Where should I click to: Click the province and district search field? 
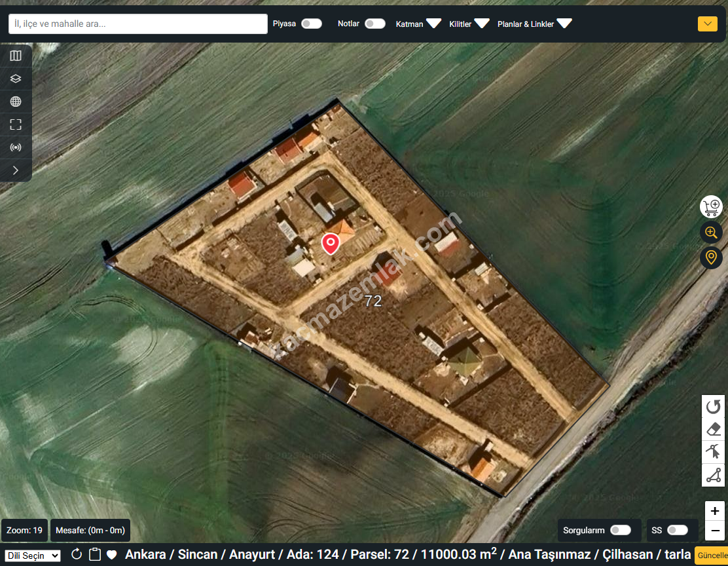tap(137, 24)
